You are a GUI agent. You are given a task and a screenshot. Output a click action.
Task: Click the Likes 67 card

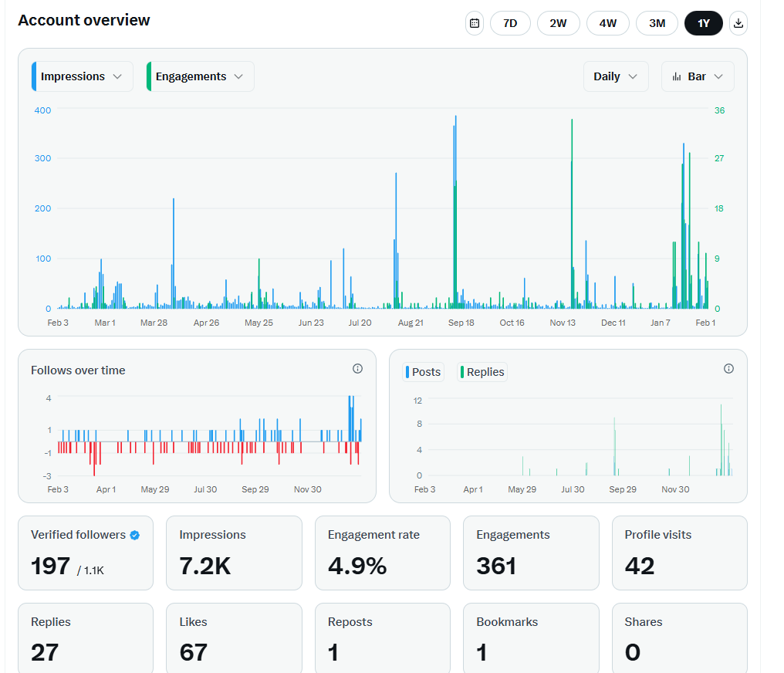click(x=234, y=638)
